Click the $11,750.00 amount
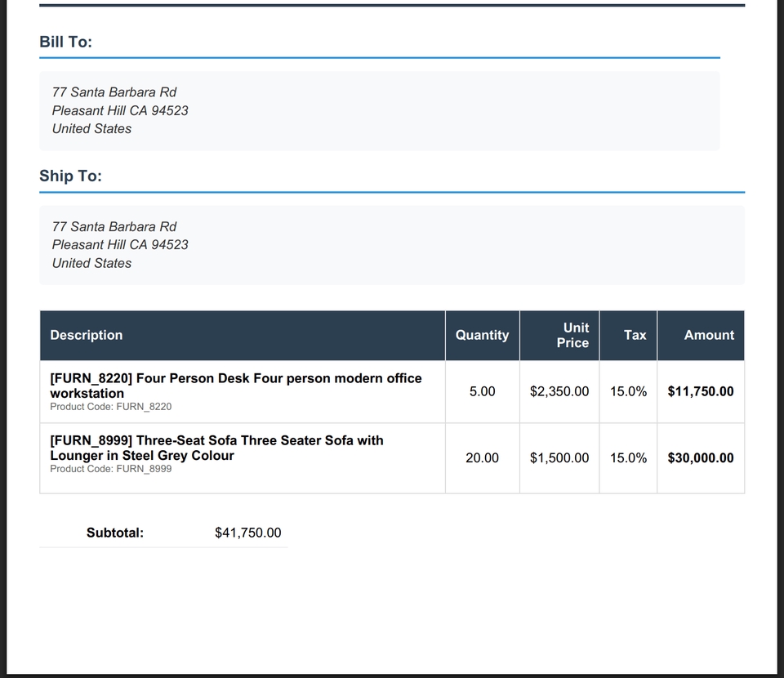This screenshot has width=784, height=678. [700, 391]
